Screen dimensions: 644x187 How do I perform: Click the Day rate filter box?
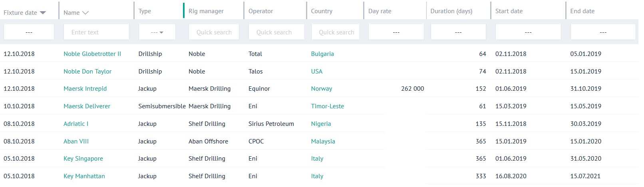[x=396, y=32]
